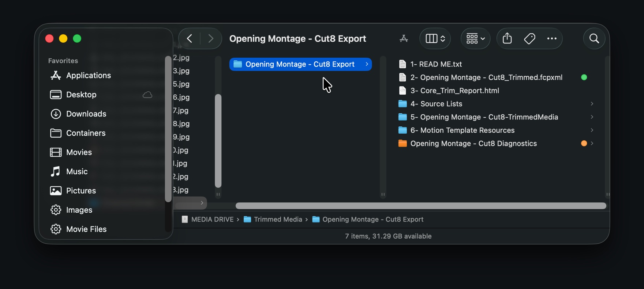
Task: Select the 6.jpg file in left column
Action: (181, 97)
